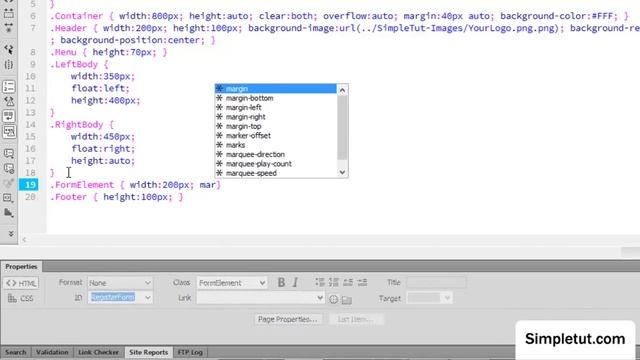640x360 pixels.
Task: Select margin-top in the code hint list
Action: [x=276, y=126]
